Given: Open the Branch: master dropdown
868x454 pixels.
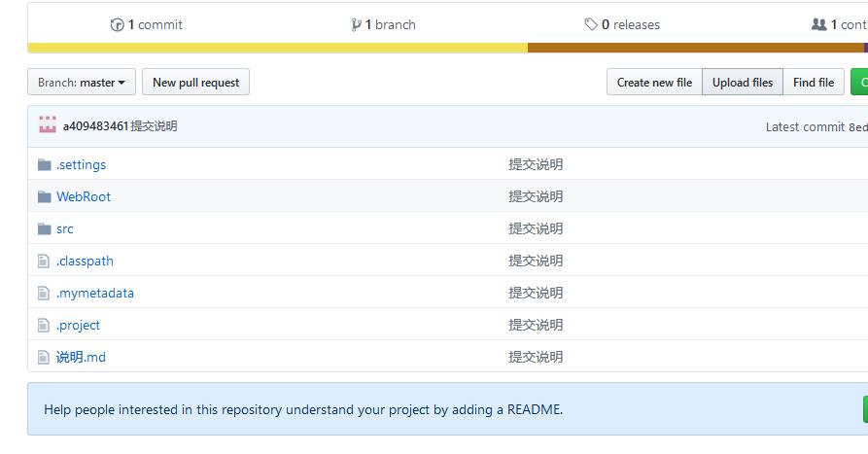Looking at the screenshot, I should point(81,83).
